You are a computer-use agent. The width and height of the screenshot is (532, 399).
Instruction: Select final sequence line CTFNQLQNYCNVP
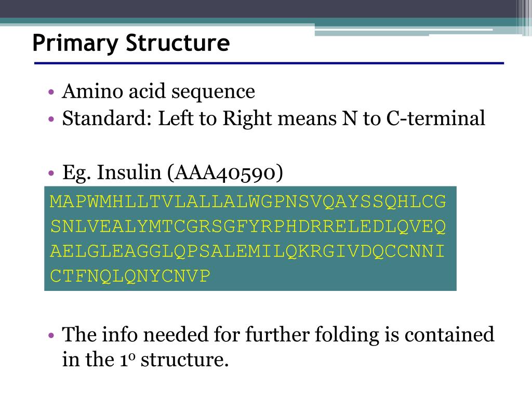click(130, 276)
